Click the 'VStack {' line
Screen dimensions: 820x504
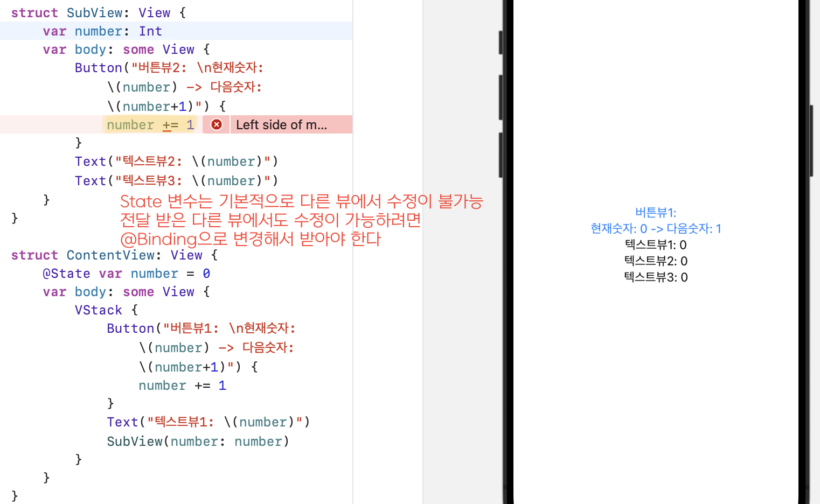(x=107, y=310)
